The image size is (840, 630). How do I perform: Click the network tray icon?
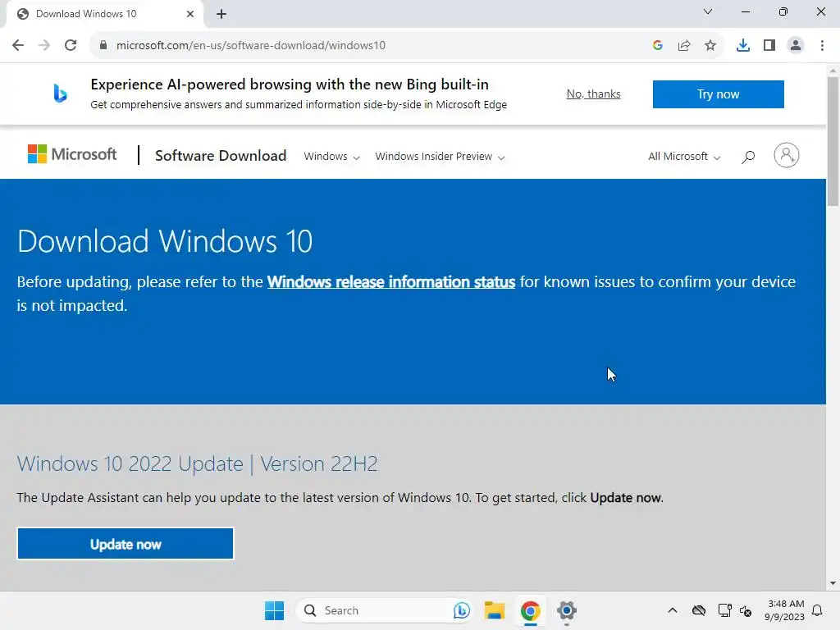pos(724,610)
